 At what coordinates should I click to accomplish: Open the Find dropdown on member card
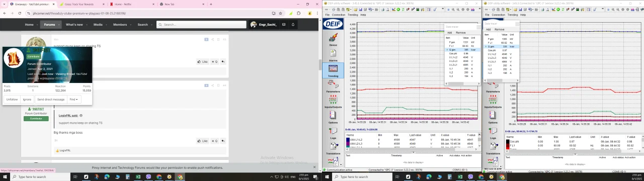coord(73,100)
